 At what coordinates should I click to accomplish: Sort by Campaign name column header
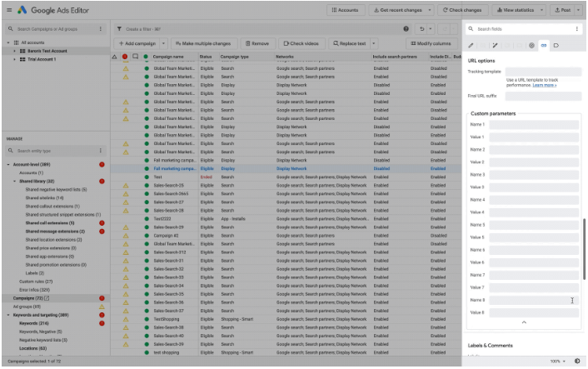point(168,57)
